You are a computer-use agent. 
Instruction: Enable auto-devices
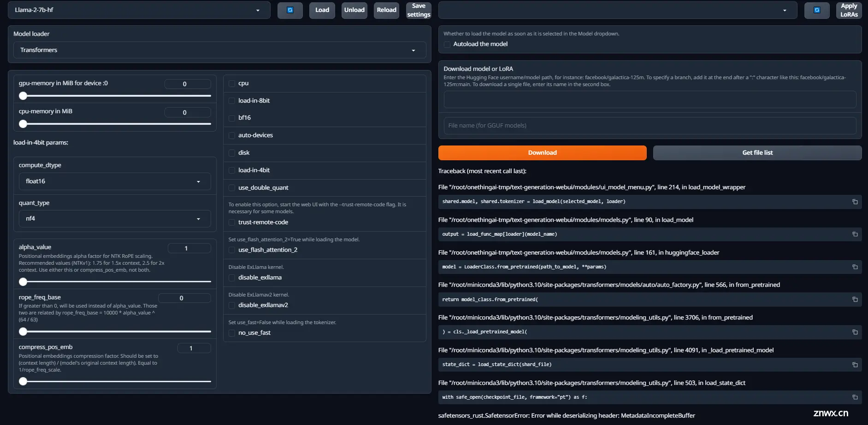coord(232,135)
